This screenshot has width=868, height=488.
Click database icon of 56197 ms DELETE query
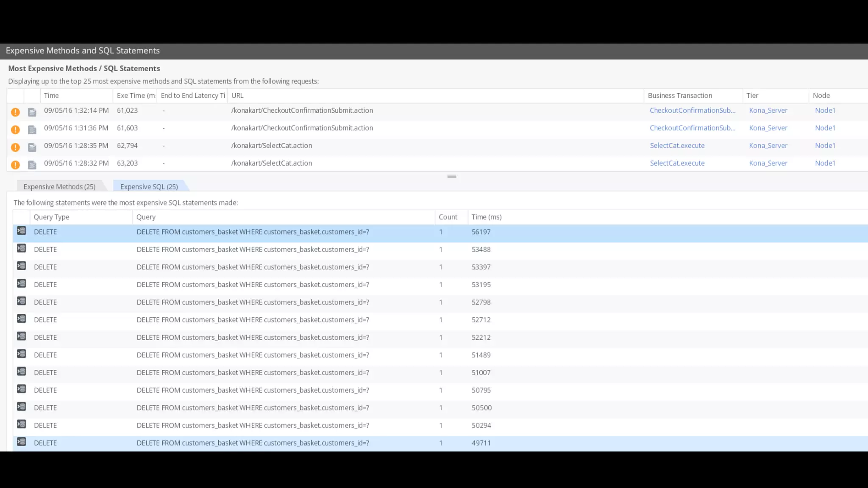click(x=22, y=231)
